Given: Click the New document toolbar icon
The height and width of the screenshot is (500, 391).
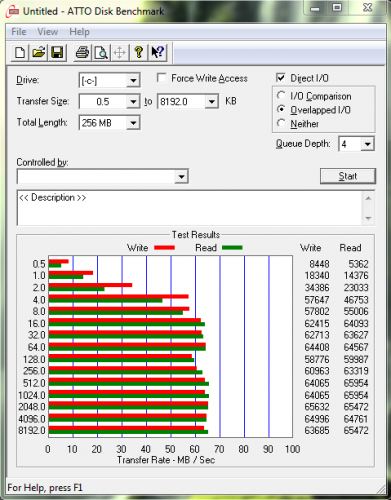Looking at the screenshot, I should tap(20, 53).
